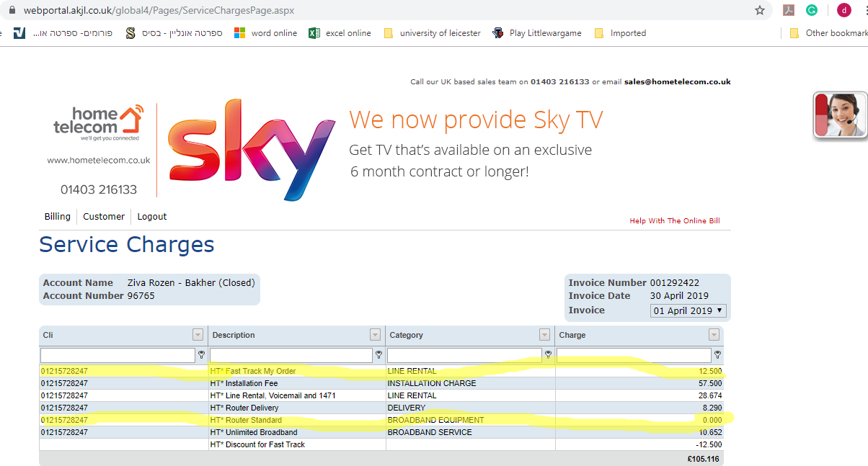868x466 pixels.
Task: Open the PDF extension icon
Action: click(x=789, y=10)
